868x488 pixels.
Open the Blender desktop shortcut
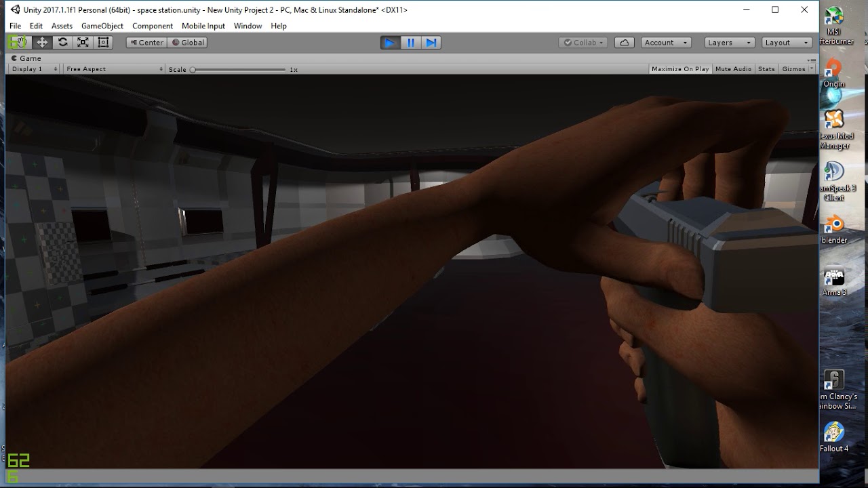(834, 229)
